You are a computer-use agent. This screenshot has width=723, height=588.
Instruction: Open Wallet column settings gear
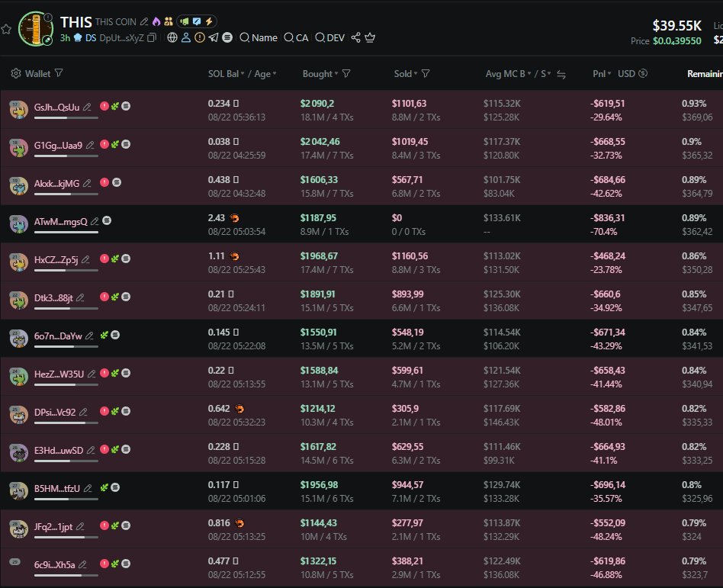(16, 73)
